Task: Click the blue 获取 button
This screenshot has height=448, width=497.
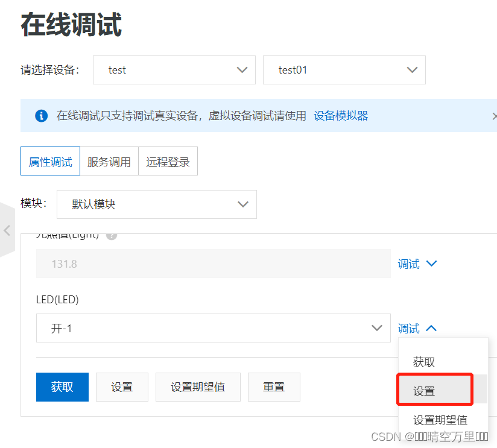Action: click(62, 386)
